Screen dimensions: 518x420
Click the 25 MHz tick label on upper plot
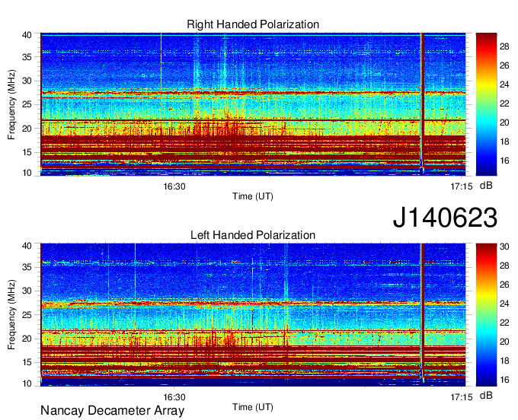pos(27,104)
